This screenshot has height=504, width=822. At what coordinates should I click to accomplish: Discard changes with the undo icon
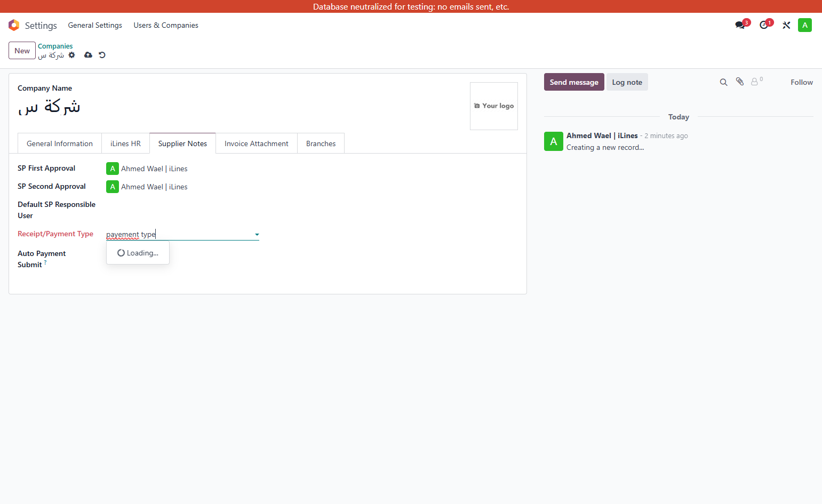point(102,55)
